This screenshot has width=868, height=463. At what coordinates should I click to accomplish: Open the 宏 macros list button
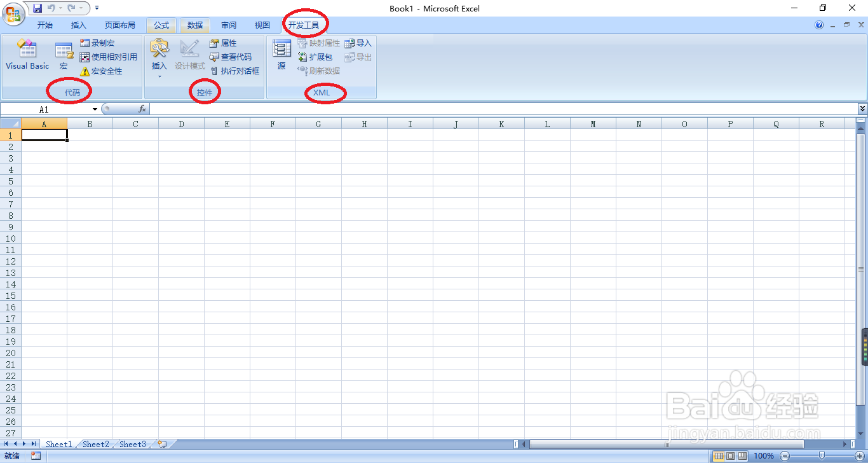click(64, 56)
